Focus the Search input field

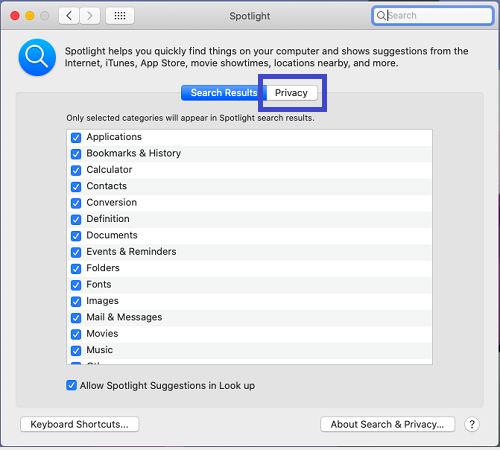tap(432, 15)
